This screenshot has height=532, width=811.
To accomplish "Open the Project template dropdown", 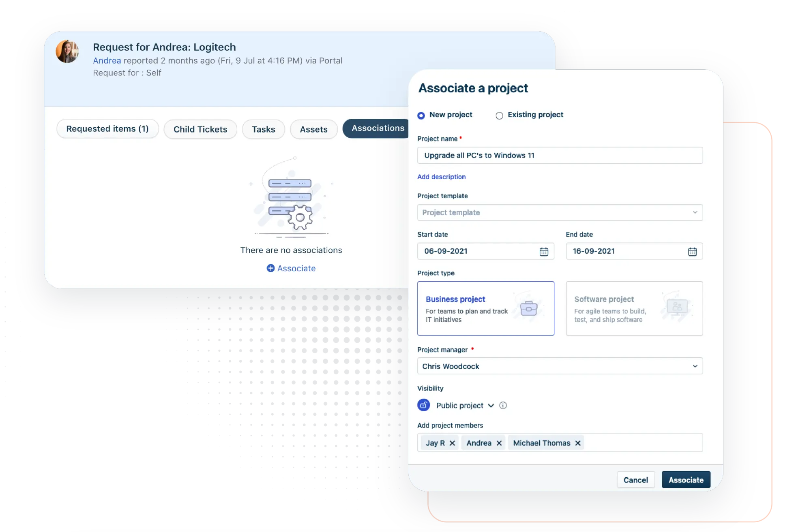I will point(560,212).
